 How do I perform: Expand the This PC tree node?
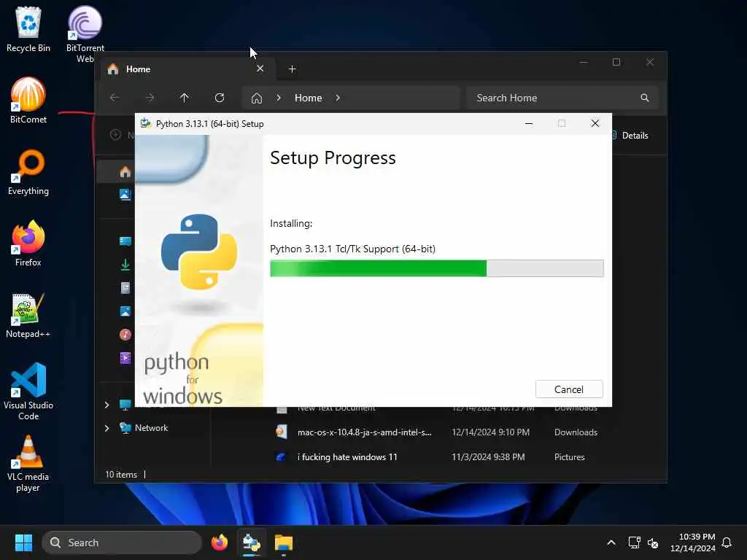tap(107, 405)
